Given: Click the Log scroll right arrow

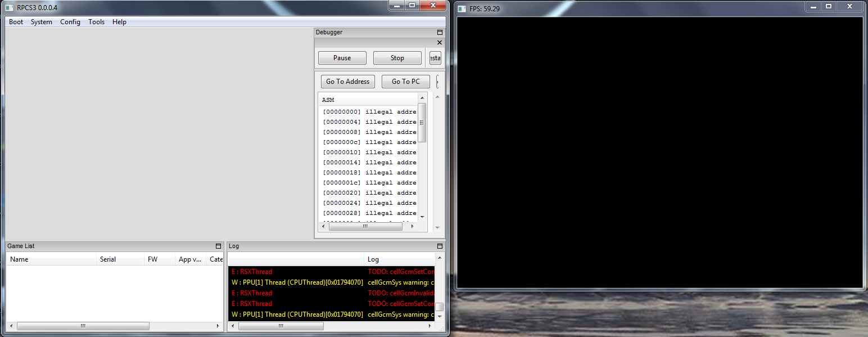Looking at the screenshot, I should 431,326.
